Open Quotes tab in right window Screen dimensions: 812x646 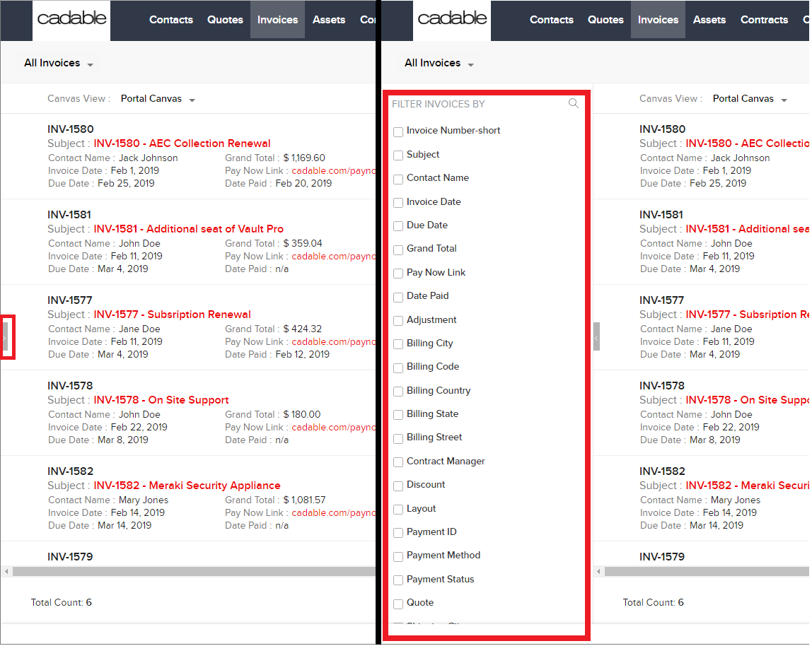tap(605, 20)
